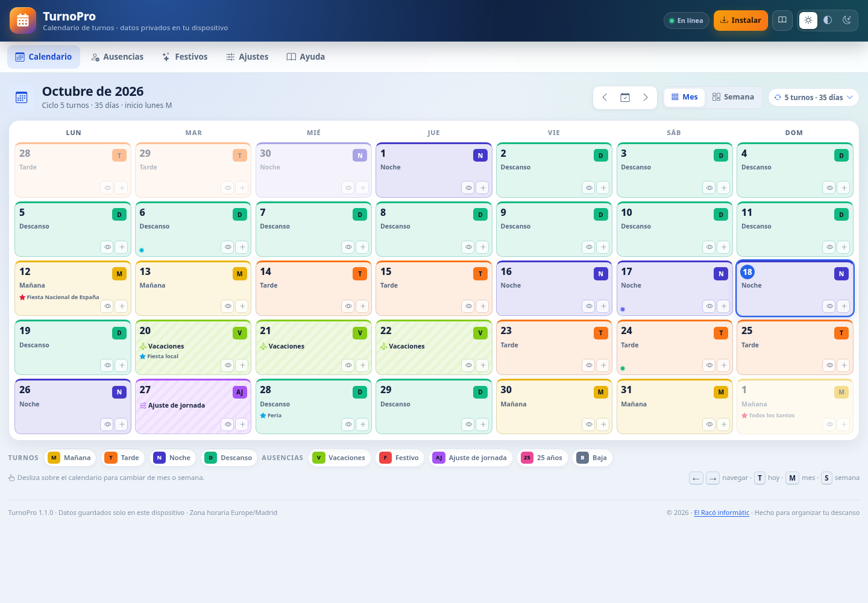Click the plus icon on day 20
Viewport: 868px width, 603px height.
click(x=242, y=365)
